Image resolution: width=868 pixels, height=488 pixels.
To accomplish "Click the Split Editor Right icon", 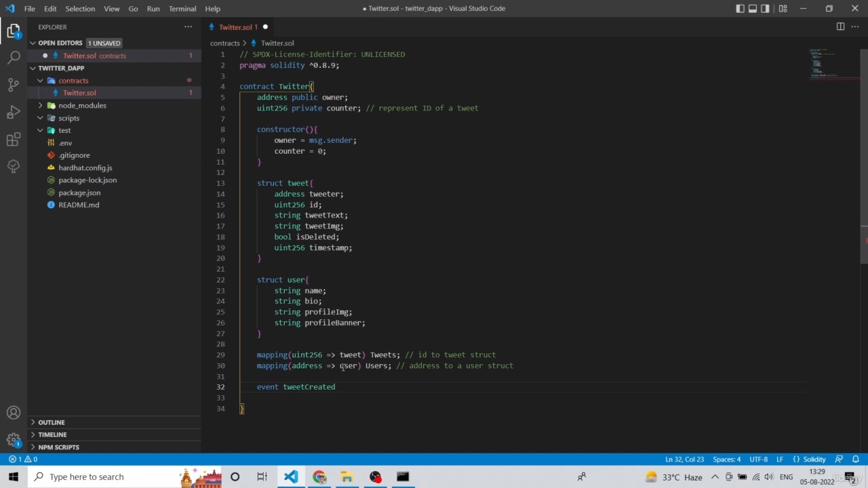I will [x=840, y=26].
